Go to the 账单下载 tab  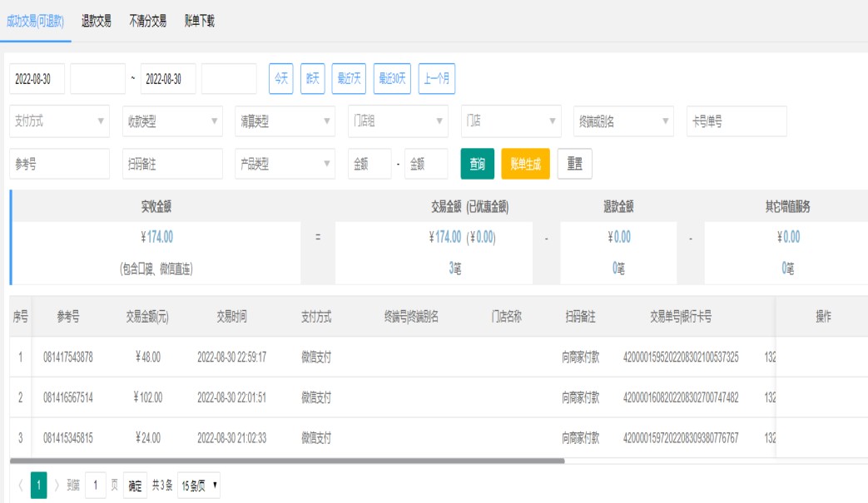coord(200,22)
